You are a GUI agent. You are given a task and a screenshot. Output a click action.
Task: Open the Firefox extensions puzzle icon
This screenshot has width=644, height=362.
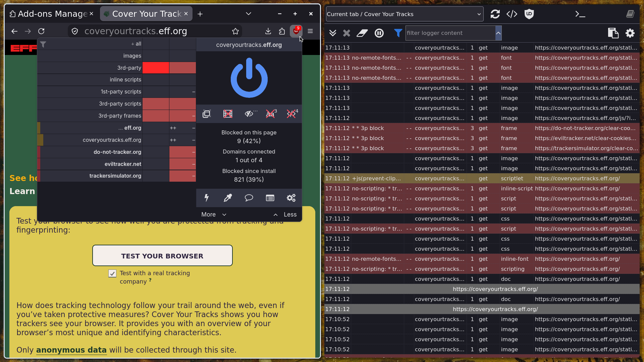(282, 31)
